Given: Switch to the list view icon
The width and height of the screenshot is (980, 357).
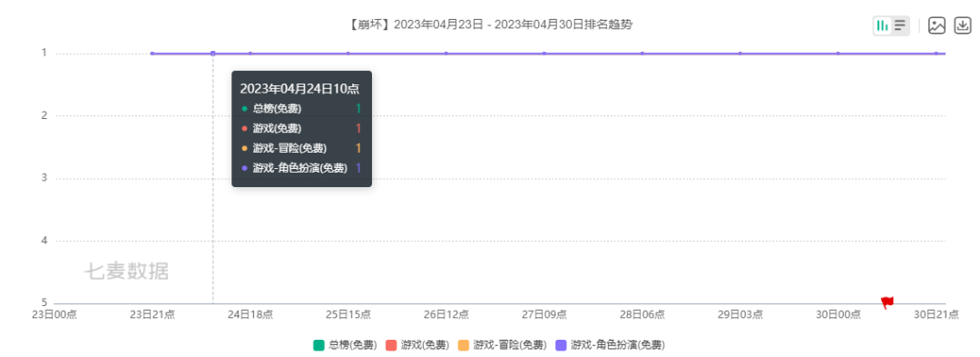Looking at the screenshot, I should click(900, 25).
